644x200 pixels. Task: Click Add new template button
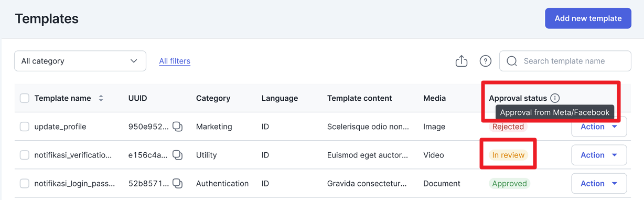click(x=588, y=18)
